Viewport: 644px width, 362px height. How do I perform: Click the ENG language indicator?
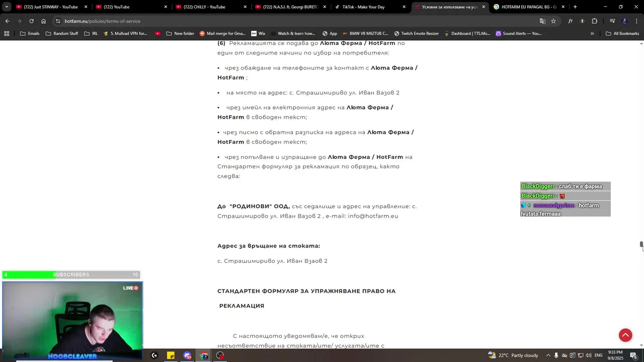(x=598, y=355)
